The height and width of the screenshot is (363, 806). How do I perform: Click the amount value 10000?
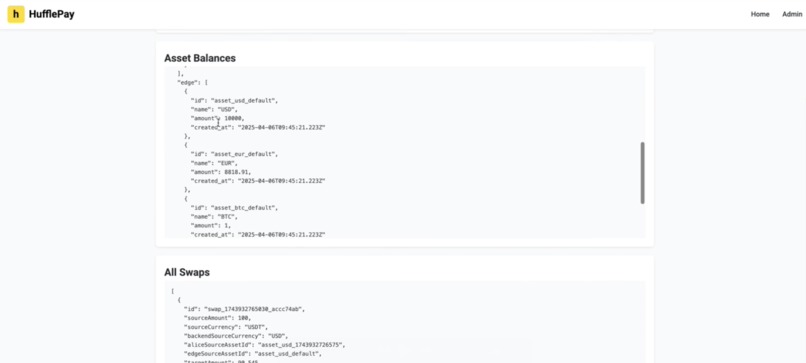(x=234, y=118)
